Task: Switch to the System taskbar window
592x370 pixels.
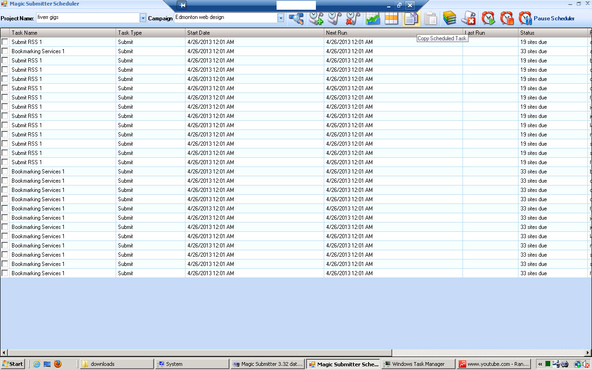Action: click(192, 364)
